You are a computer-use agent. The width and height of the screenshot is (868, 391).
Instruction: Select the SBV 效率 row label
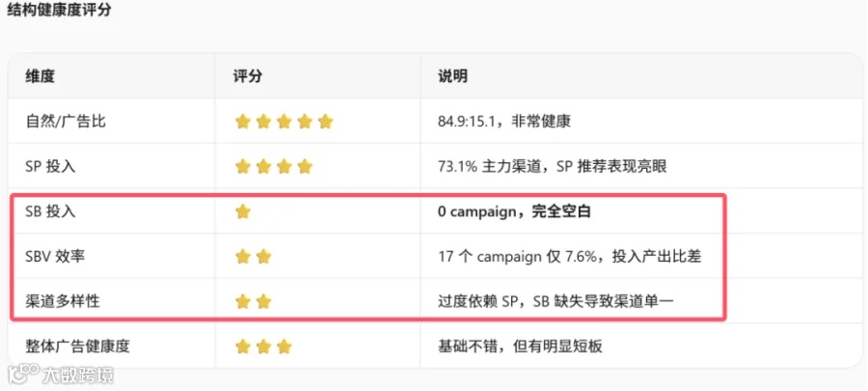pos(55,257)
